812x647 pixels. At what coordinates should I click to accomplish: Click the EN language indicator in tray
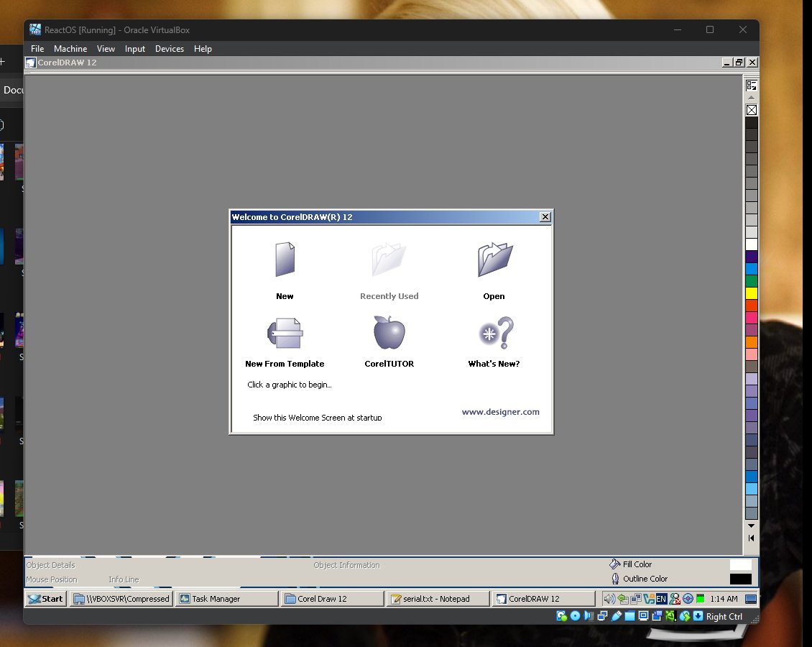pyautogui.click(x=661, y=599)
